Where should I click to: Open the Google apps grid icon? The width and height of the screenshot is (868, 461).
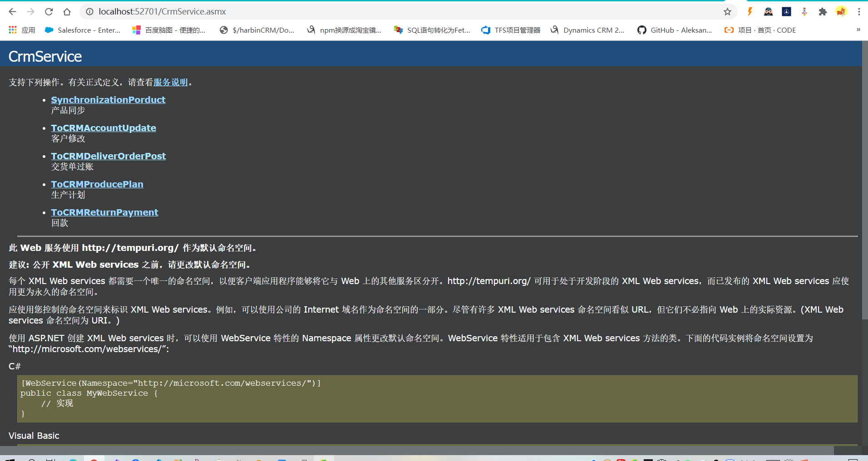(x=12, y=30)
